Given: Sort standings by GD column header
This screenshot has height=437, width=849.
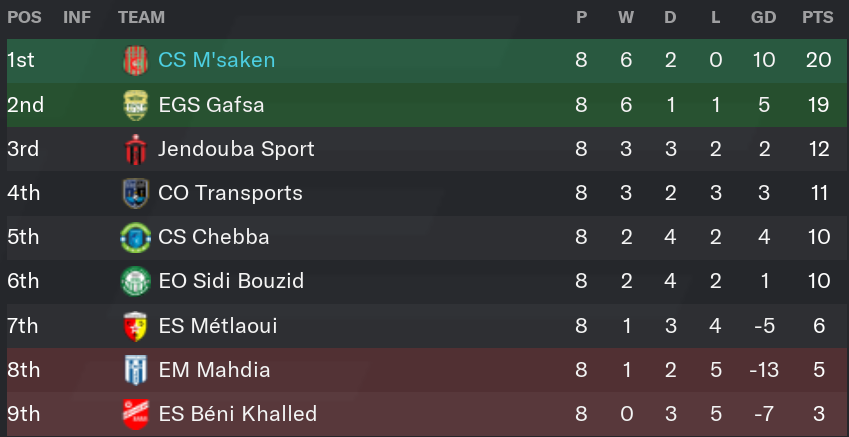Looking at the screenshot, I should [x=763, y=17].
